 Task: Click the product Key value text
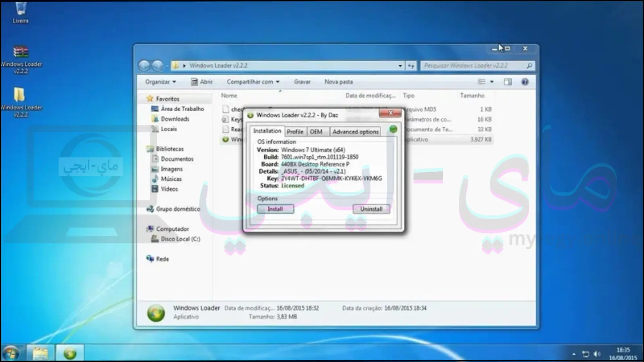[331, 179]
